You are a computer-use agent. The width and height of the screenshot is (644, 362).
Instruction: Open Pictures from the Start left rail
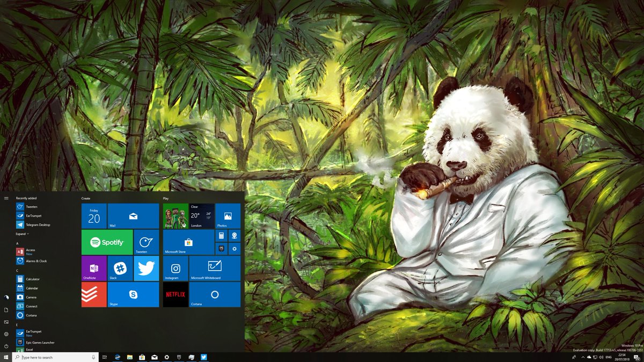(6, 322)
